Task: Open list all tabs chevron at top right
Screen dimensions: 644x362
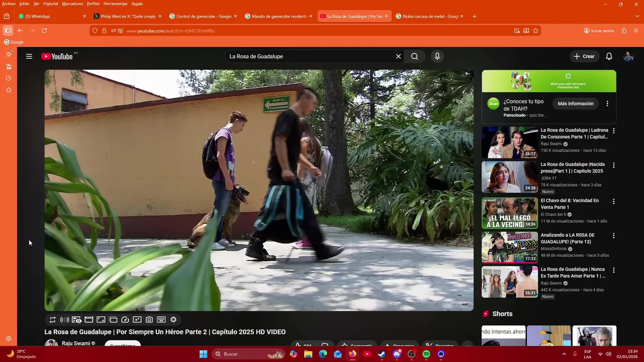Action: [x=637, y=16]
